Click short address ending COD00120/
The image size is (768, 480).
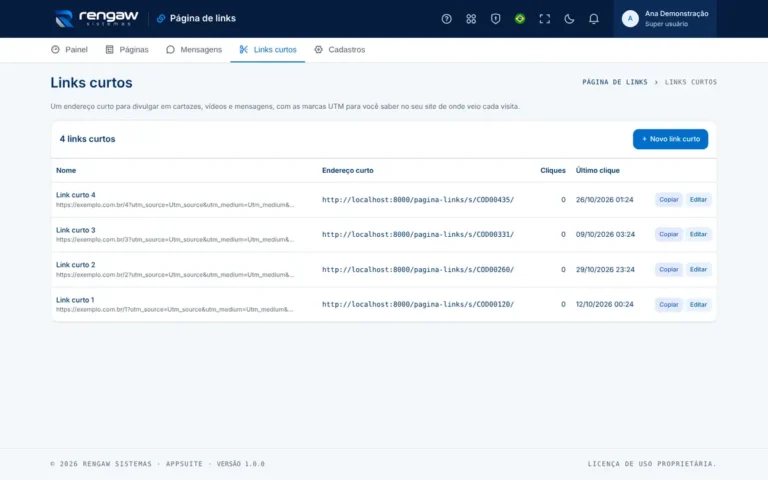418,304
